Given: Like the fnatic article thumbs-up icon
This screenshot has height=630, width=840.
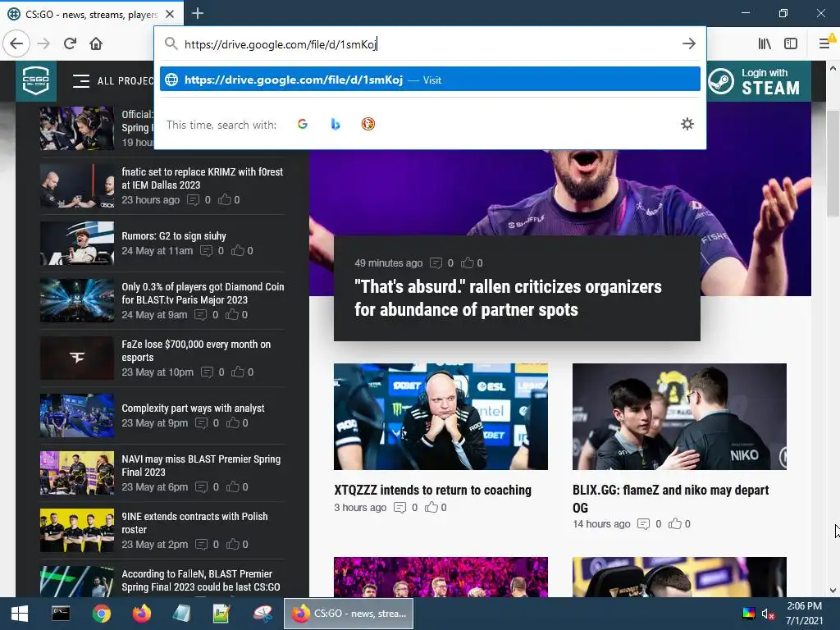Looking at the screenshot, I should pyautogui.click(x=225, y=199).
